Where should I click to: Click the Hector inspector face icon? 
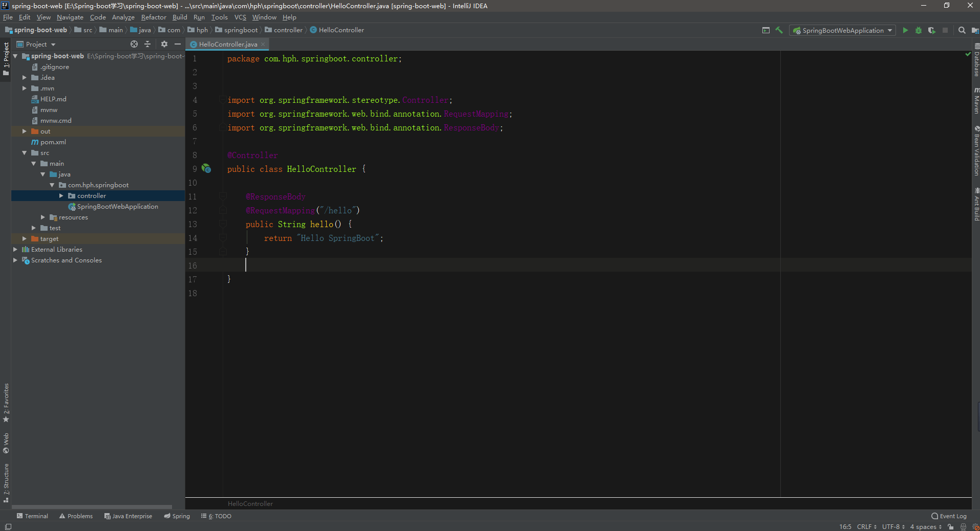pos(963,526)
